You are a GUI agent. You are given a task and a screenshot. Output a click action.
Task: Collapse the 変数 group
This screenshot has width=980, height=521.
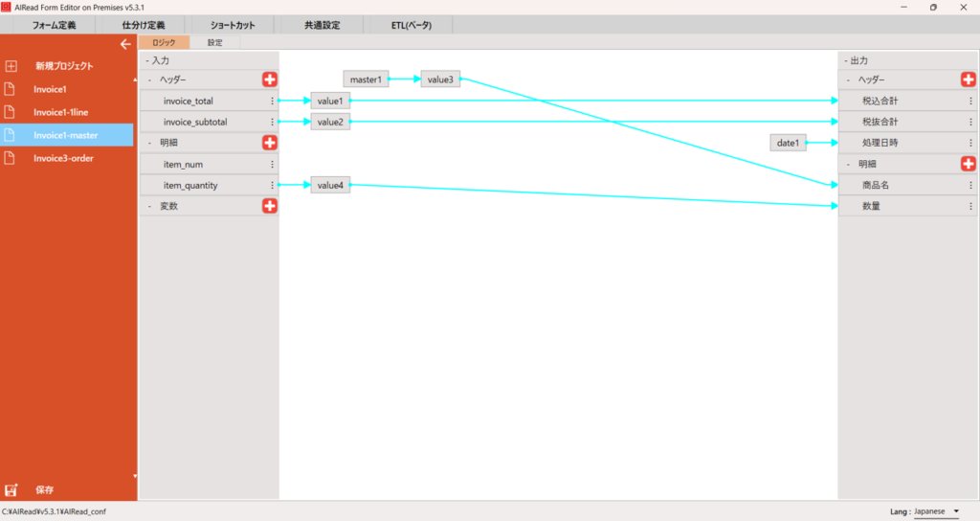(x=149, y=206)
